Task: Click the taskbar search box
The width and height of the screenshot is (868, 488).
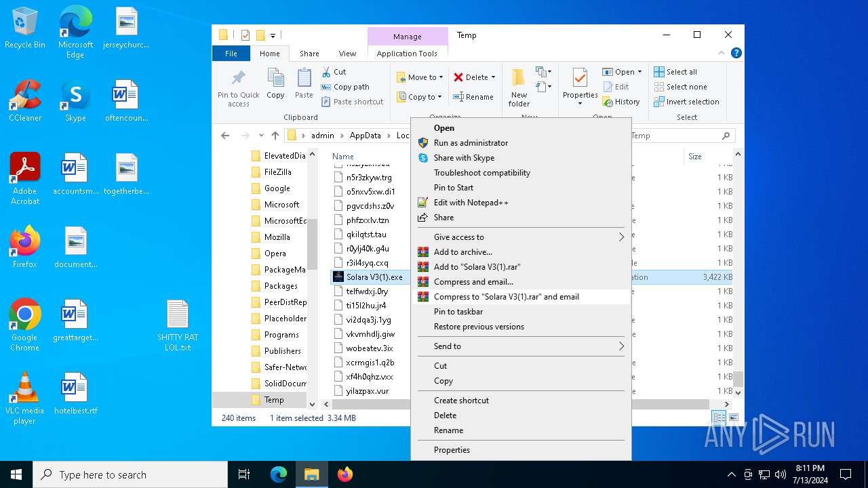Action: 130,474
